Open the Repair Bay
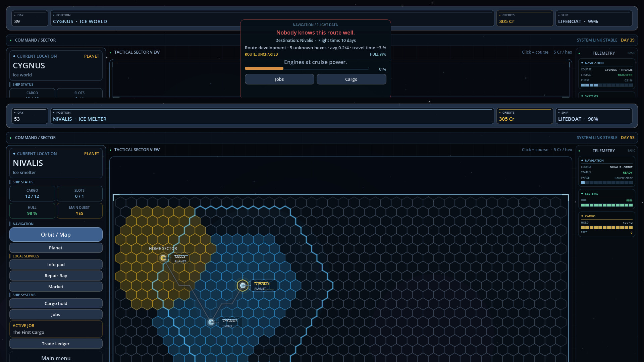Image resolution: width=644 pixels, height=362 pixels. (x=56, y=276)
